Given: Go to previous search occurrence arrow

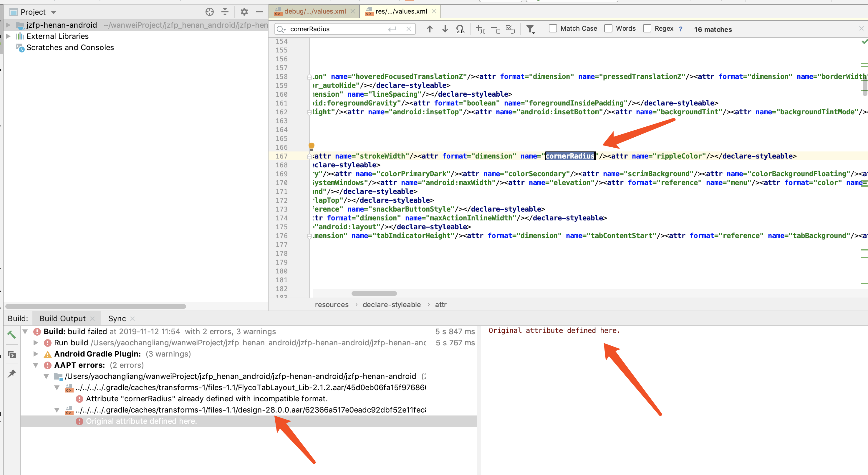Looking at the screenshot, I should 430,29.
